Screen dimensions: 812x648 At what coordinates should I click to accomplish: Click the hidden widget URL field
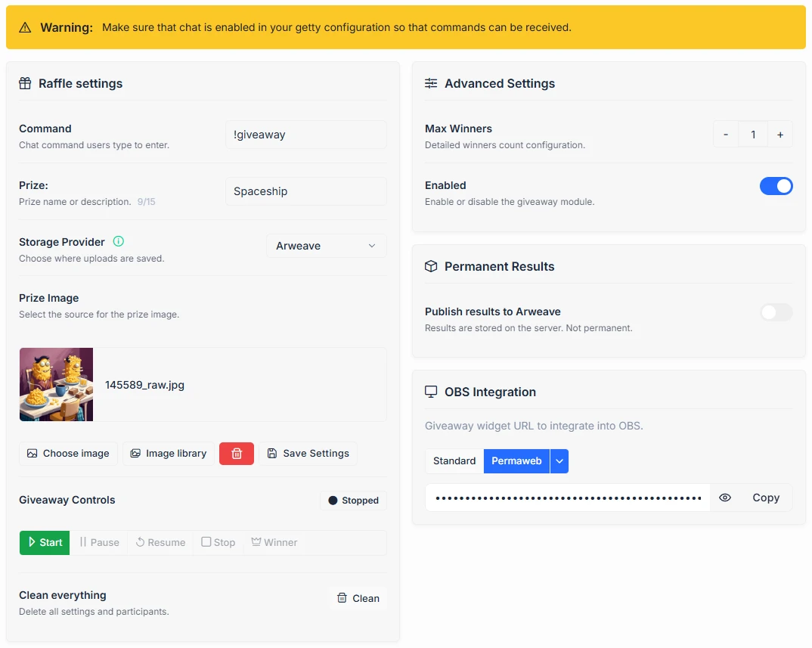pos(568,498)
